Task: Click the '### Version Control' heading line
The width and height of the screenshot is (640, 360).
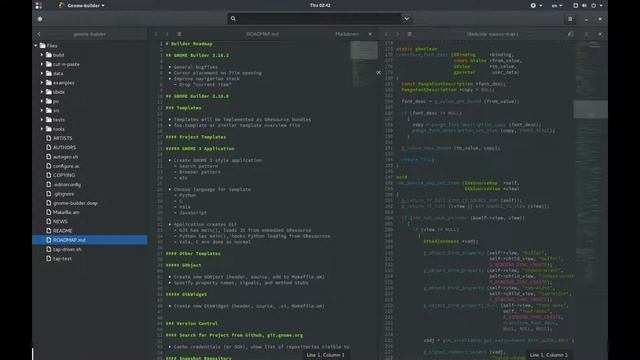Action: pyautogui.click(x=191, y=324)
